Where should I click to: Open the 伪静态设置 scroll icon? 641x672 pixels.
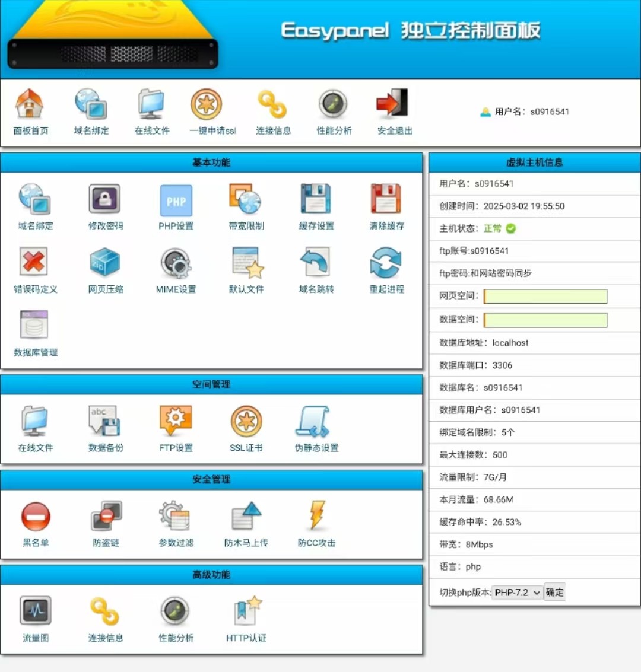click(x=316, y=429)
